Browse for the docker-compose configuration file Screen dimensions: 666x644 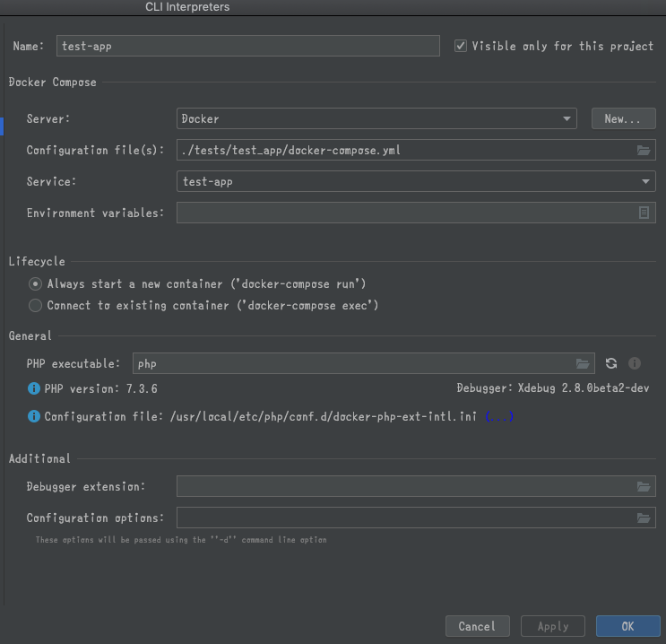tap(643, 150)
